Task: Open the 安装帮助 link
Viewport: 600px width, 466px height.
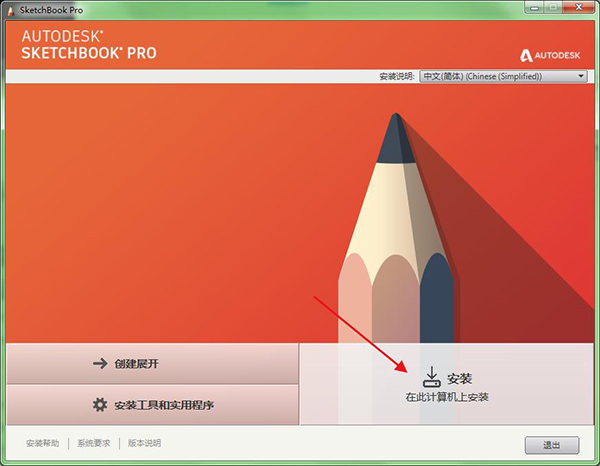Action: (42, 443)
